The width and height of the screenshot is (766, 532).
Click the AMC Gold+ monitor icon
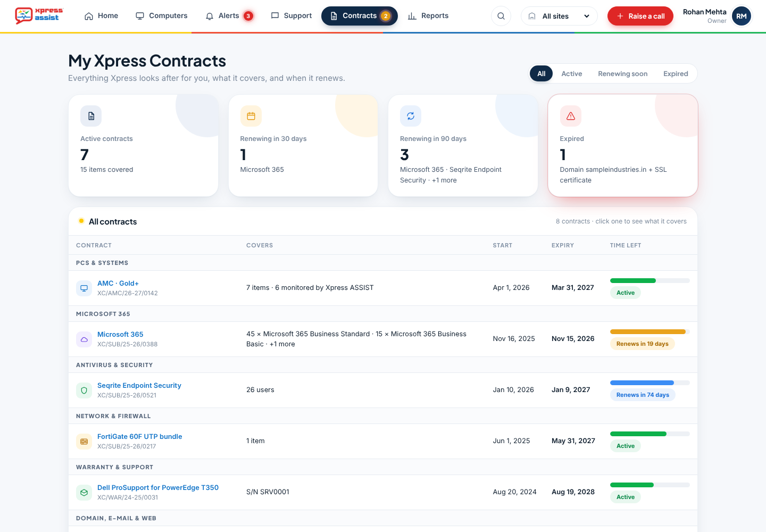(84, 288)
